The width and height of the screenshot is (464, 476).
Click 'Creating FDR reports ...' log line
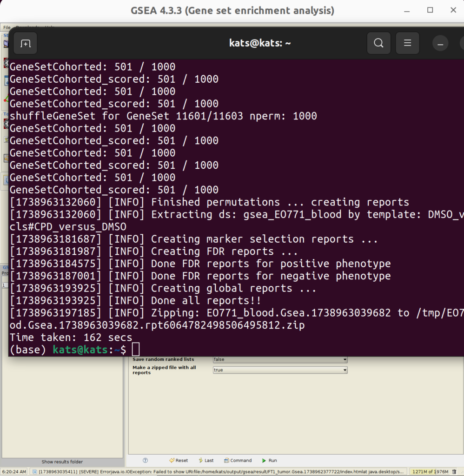click(154, 251)
